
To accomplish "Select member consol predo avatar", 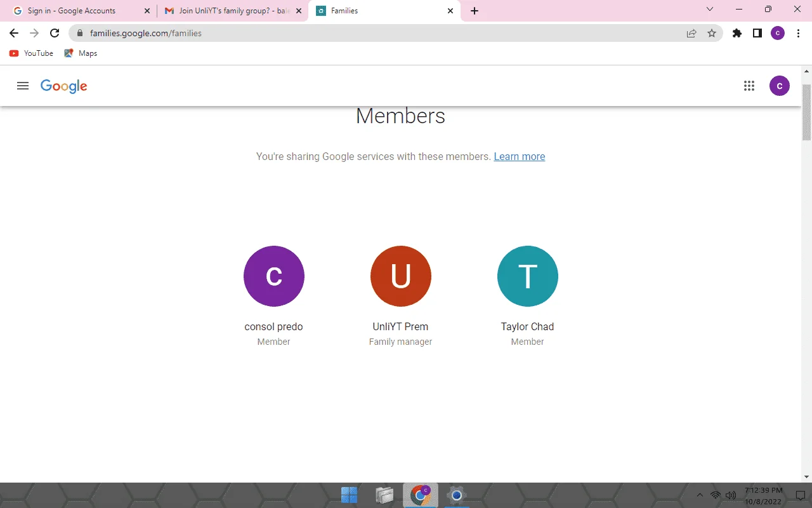I will 274,276.
